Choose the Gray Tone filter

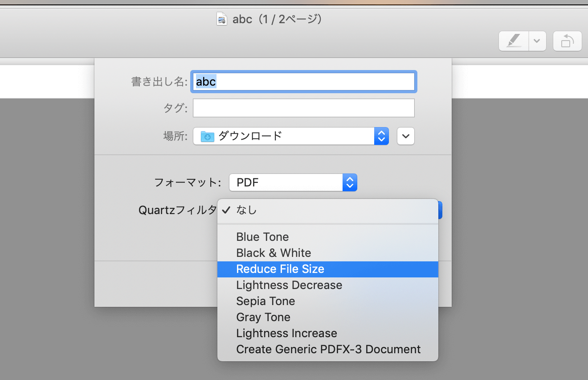[328, 317]
